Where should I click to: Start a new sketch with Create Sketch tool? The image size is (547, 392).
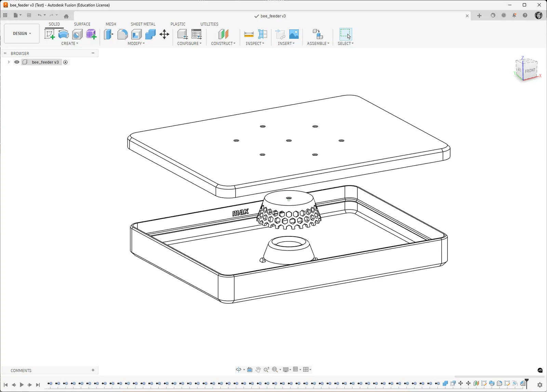click(50, 34)
